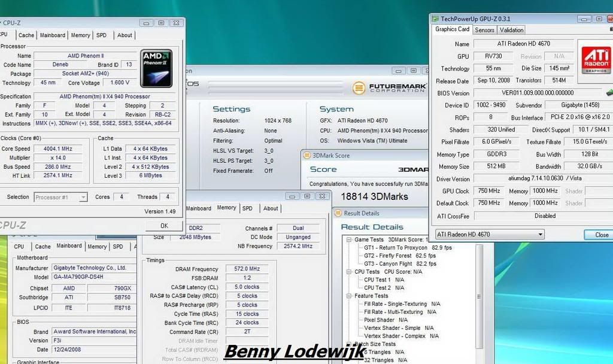Viewport: 613px width, 364px height.
Task: Click OK in the CPU-Z window
Action: [x=164, y=226]
